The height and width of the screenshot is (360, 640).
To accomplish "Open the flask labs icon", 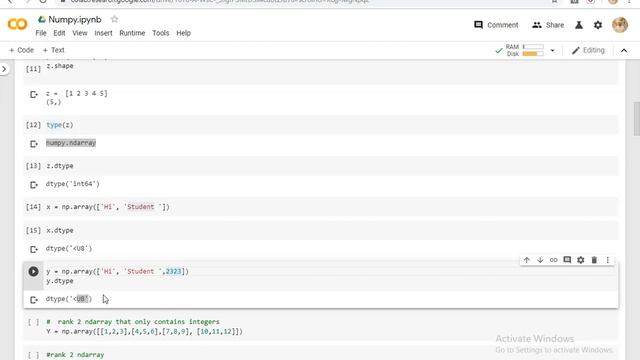I will tap(579, 25).
